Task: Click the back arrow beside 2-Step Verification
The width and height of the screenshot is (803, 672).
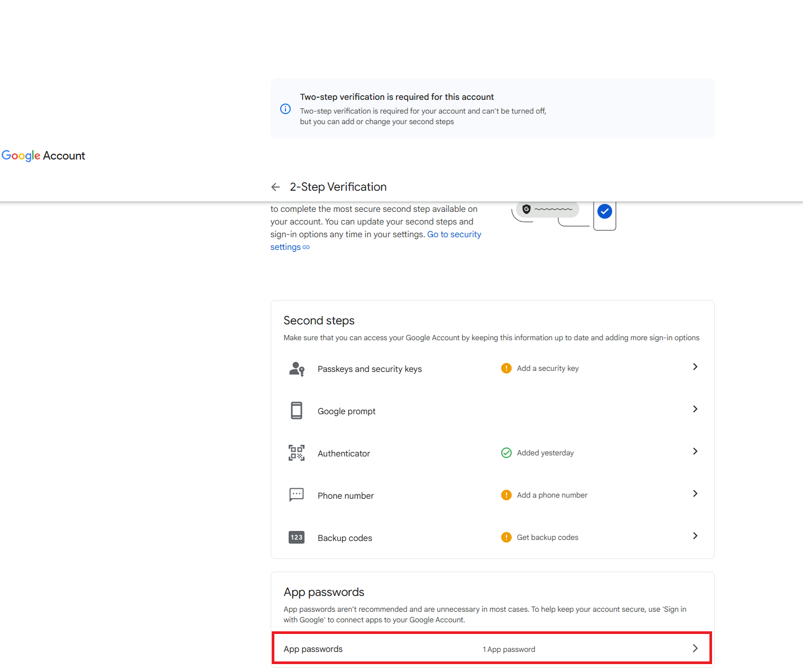Action: tap(275, 187)
